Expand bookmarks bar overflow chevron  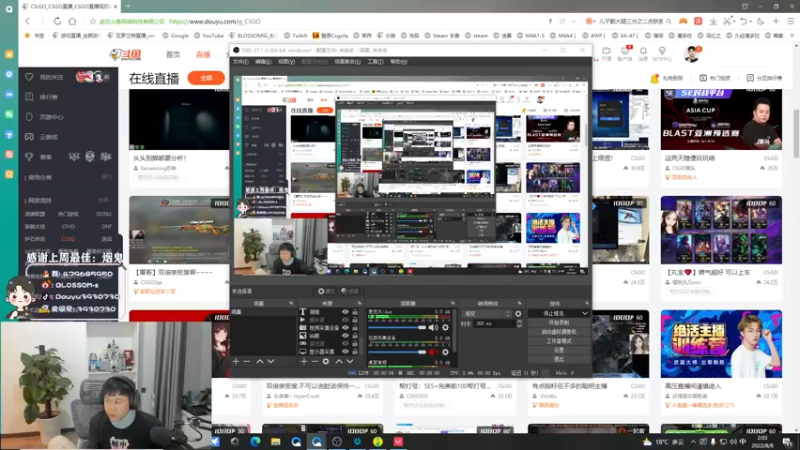(792, 36)
